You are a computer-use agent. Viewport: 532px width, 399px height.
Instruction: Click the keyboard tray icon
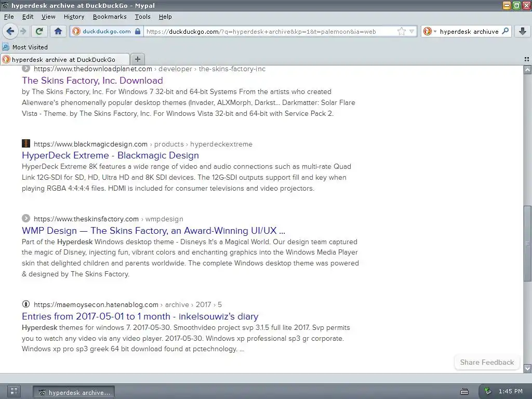pos(464,392)
